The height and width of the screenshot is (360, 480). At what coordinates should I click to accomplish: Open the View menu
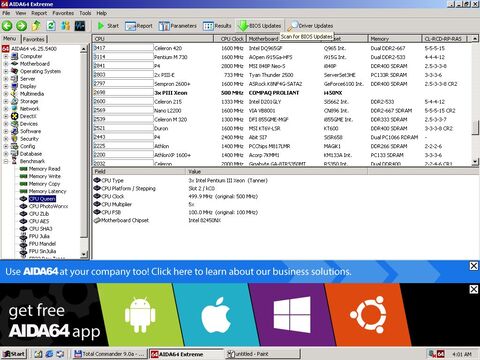point(21,13)
